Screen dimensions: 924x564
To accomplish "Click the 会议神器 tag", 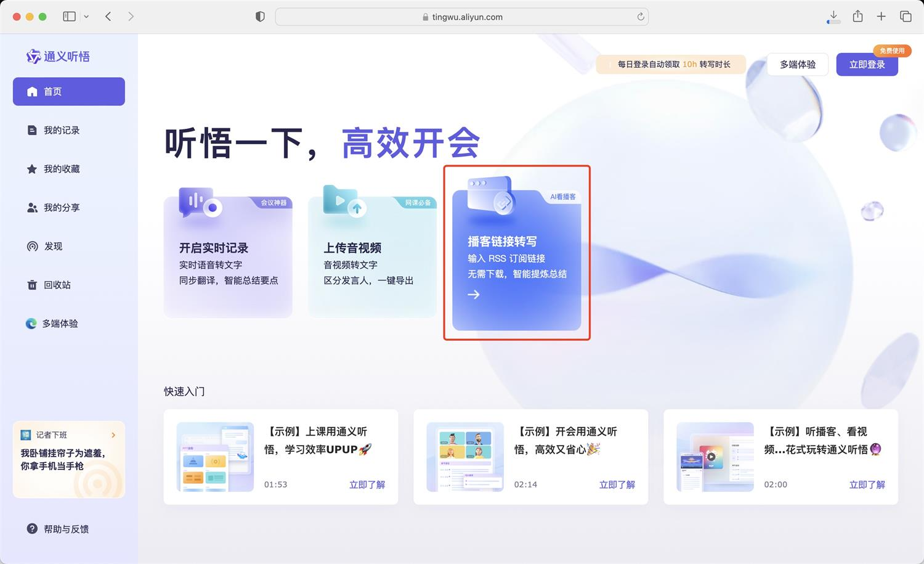I will tap(274, 203).
